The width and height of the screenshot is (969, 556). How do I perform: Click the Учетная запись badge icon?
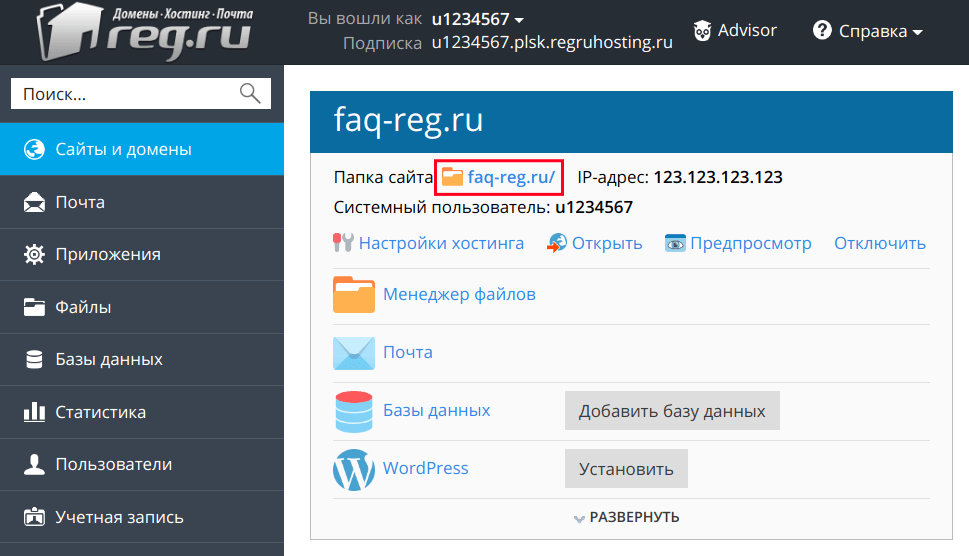[x=34, y=516]
